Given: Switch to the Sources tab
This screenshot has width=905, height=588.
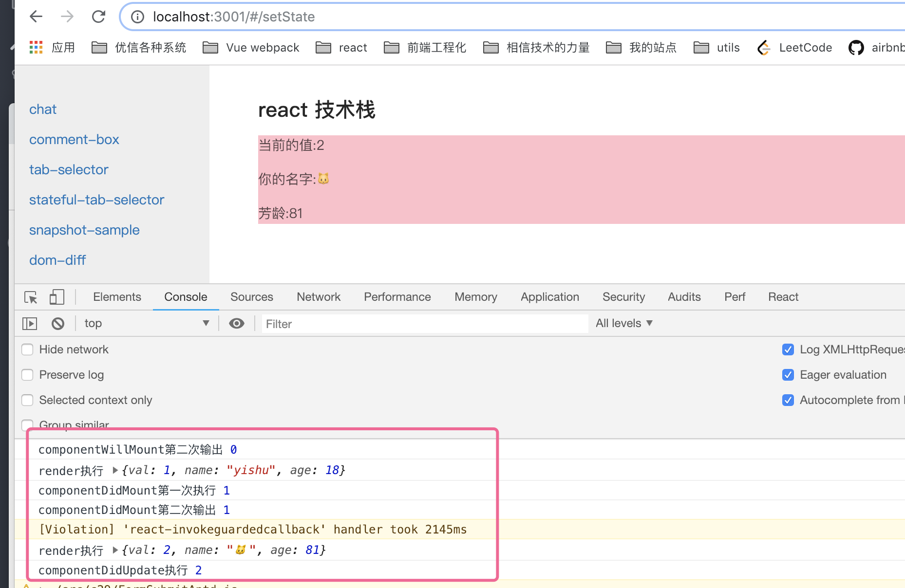Looking at the screenshot, I should (x=252, y=297).
